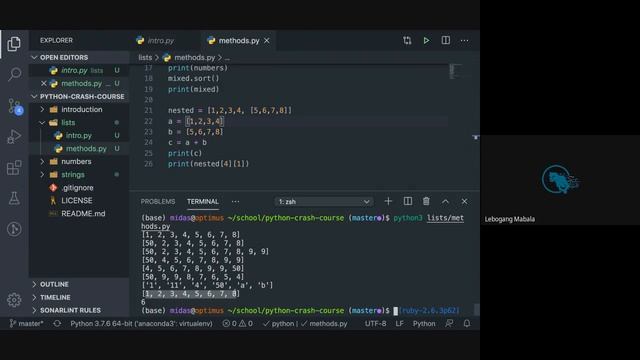Screen dimensions: 640x360
Task: Open intro.py from the Open Editors list
Action: point(79,70)
